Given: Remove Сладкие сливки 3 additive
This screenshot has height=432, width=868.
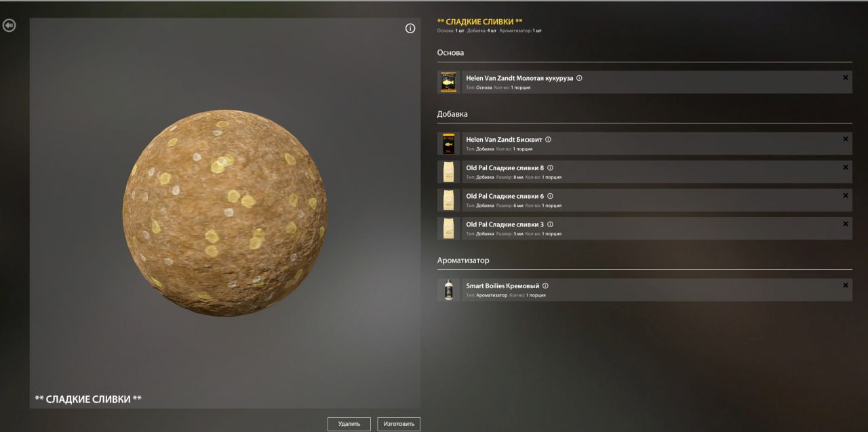Looking at the screenshot, I should 845,224.
